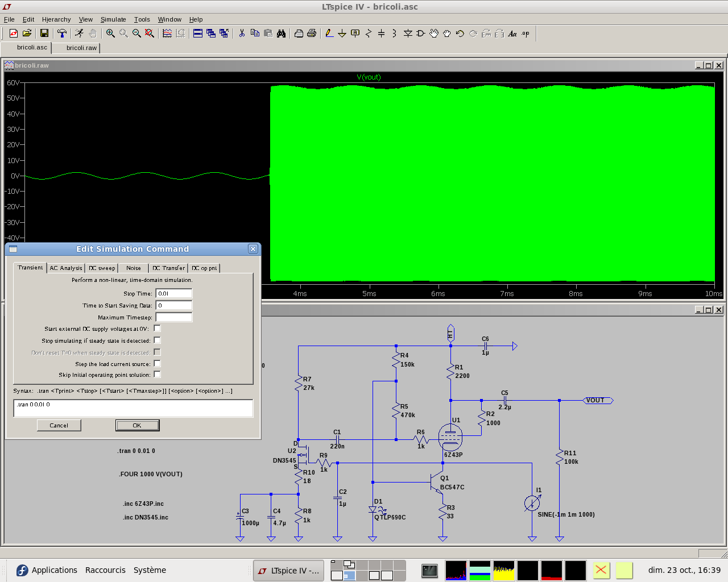
Task: Click the Zoom Out magnifier icon
Action: point(136,34)
